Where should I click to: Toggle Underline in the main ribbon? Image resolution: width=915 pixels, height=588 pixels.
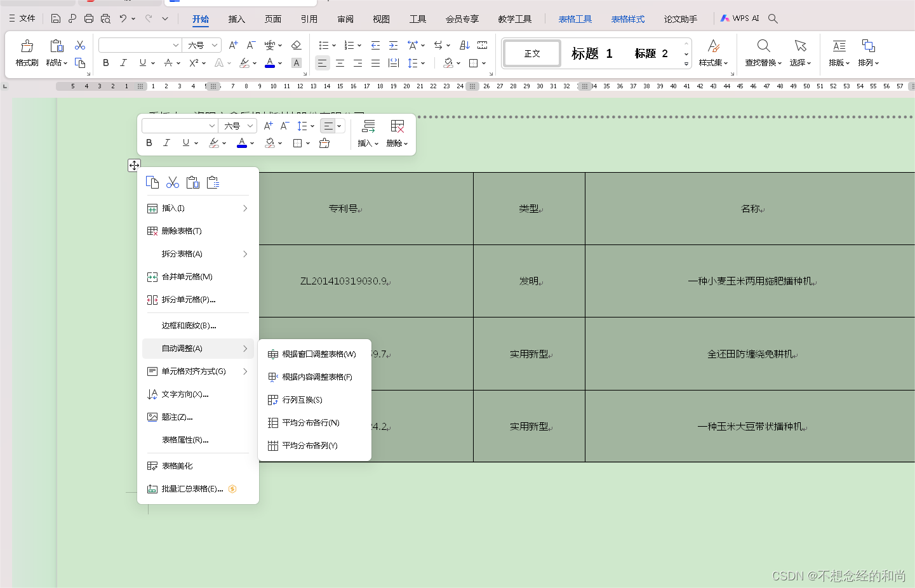tap(142, 63)
